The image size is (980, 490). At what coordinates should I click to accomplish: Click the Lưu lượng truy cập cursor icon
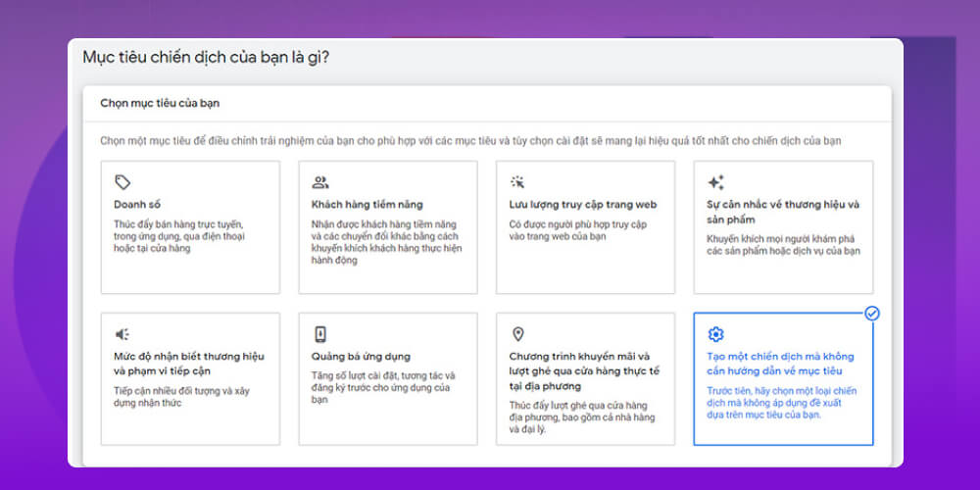(x=517, y=182)
